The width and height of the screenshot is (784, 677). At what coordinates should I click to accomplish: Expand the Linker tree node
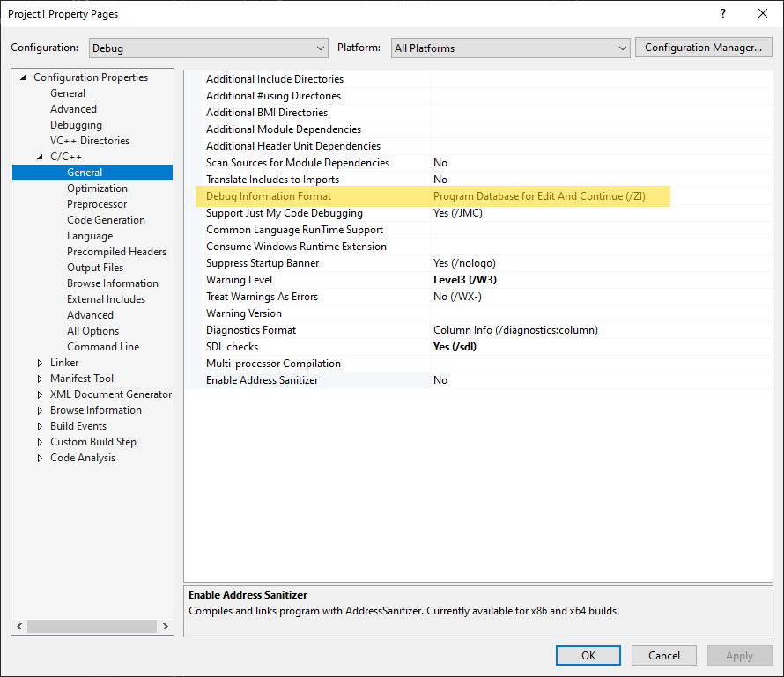coord(41,363)
